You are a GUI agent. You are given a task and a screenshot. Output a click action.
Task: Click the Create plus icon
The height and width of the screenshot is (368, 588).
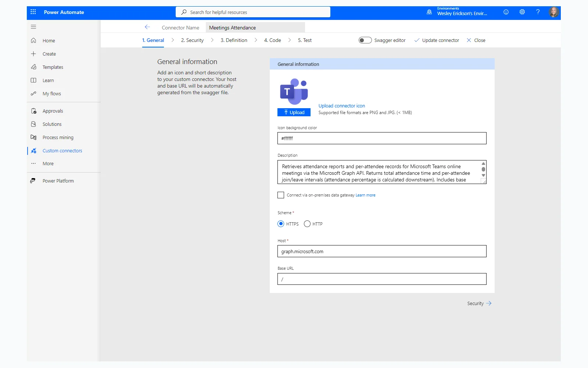(33, 54)
